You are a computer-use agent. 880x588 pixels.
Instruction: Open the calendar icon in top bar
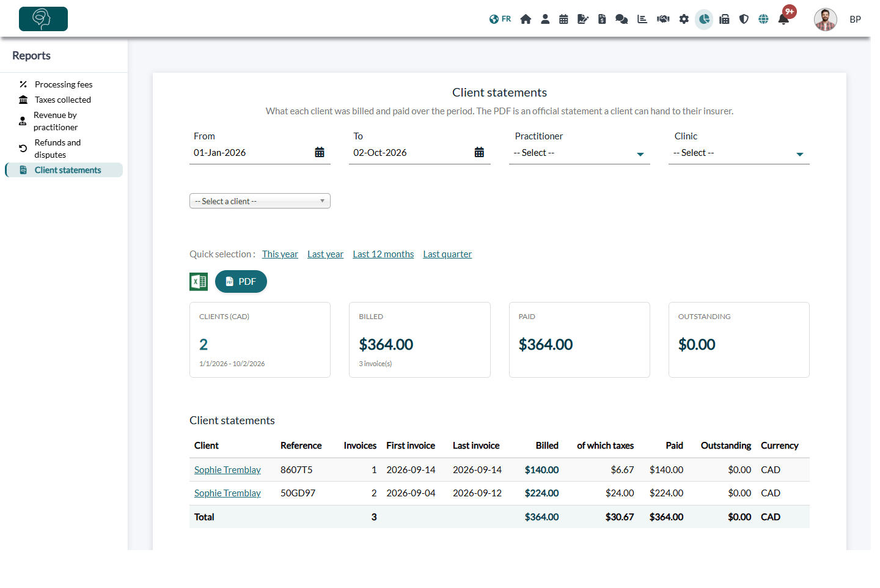tap(563, 19)
